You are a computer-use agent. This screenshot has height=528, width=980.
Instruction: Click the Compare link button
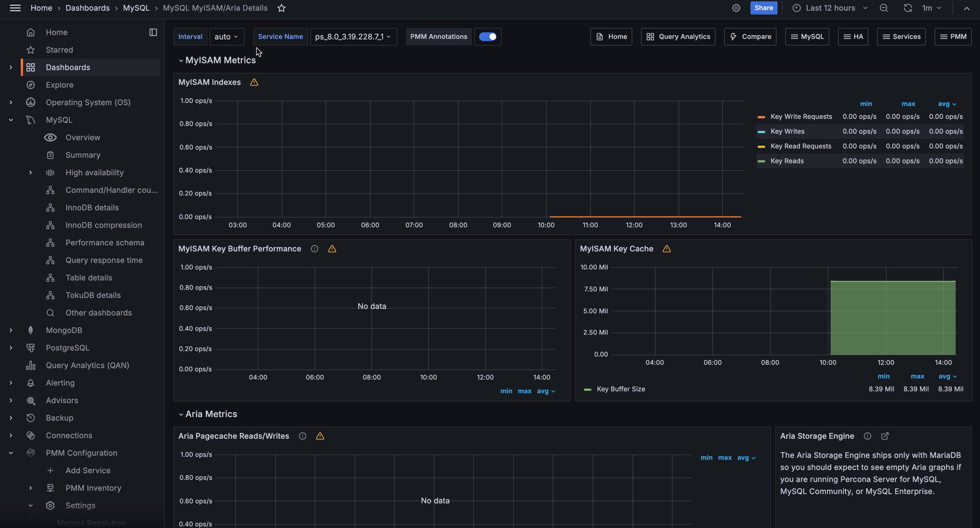[750, 36]
